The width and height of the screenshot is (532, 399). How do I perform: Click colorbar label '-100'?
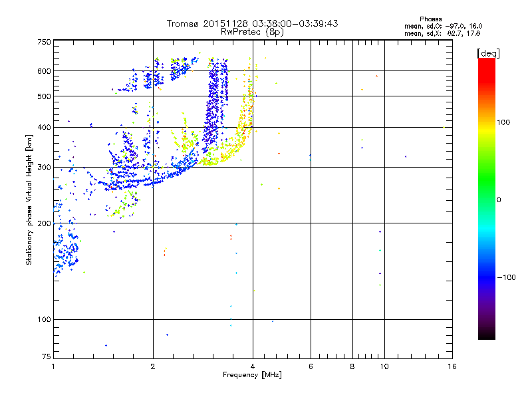[x=507, y=277]
